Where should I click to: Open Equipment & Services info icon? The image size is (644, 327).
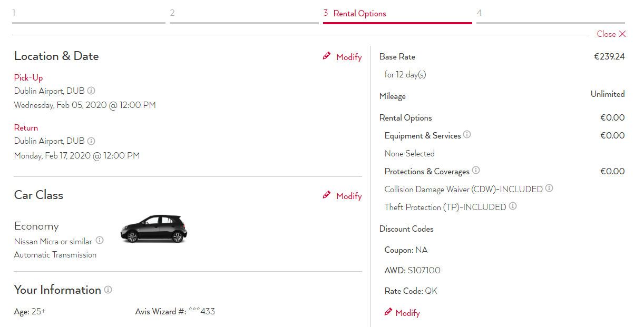pyautogui.click(x=467, y=135)
